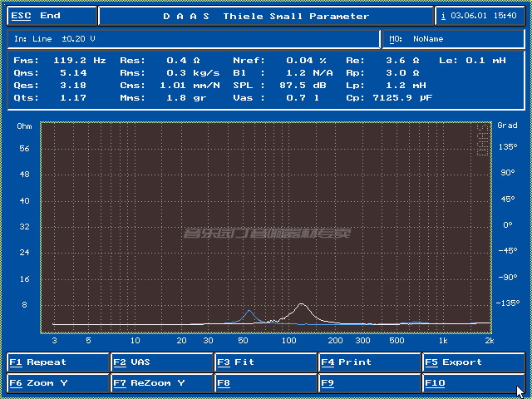
Task: Choose F4 Print
Action: point(369,362)
